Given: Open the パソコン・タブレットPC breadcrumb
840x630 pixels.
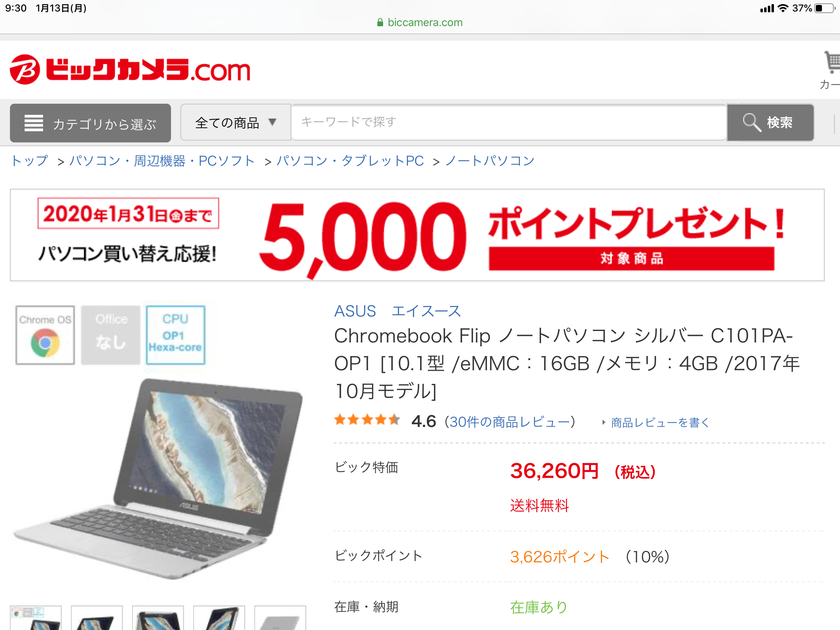Looking at the screenshot, I should pyautogui.click(x=350, y=161).
